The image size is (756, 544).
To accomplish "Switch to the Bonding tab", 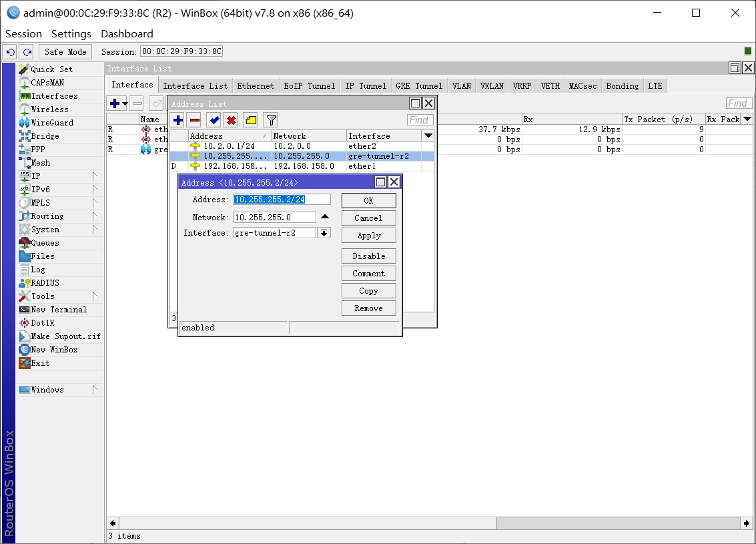I will 623,86.
